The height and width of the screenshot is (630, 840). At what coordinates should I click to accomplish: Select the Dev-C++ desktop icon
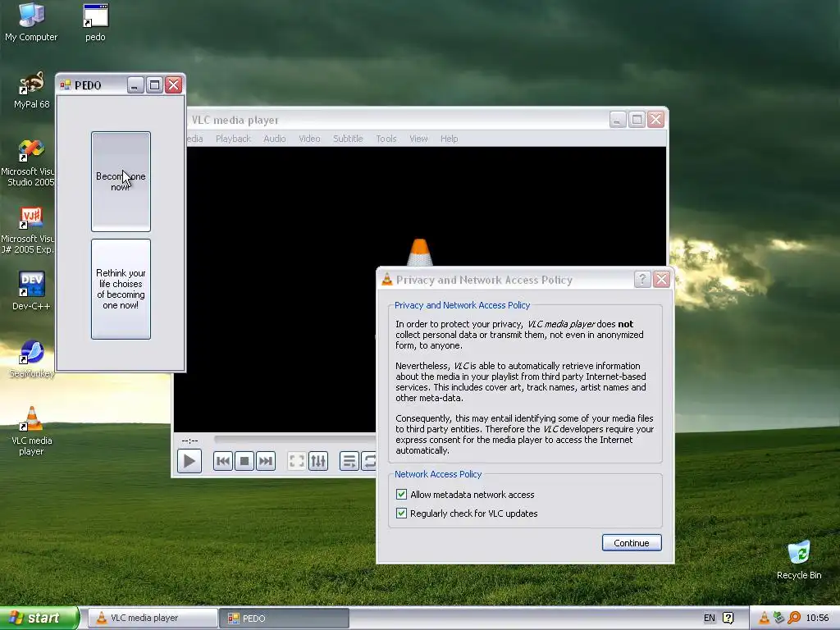[31, 291]
